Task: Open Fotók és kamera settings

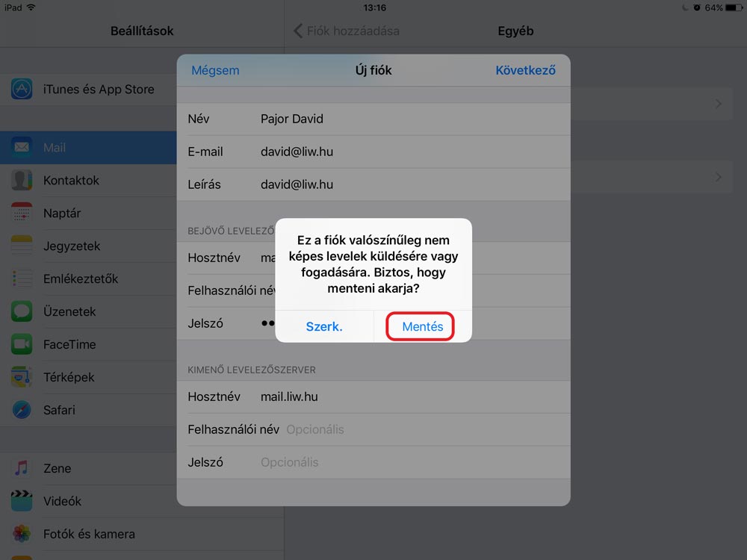Action: pos(89,535)
